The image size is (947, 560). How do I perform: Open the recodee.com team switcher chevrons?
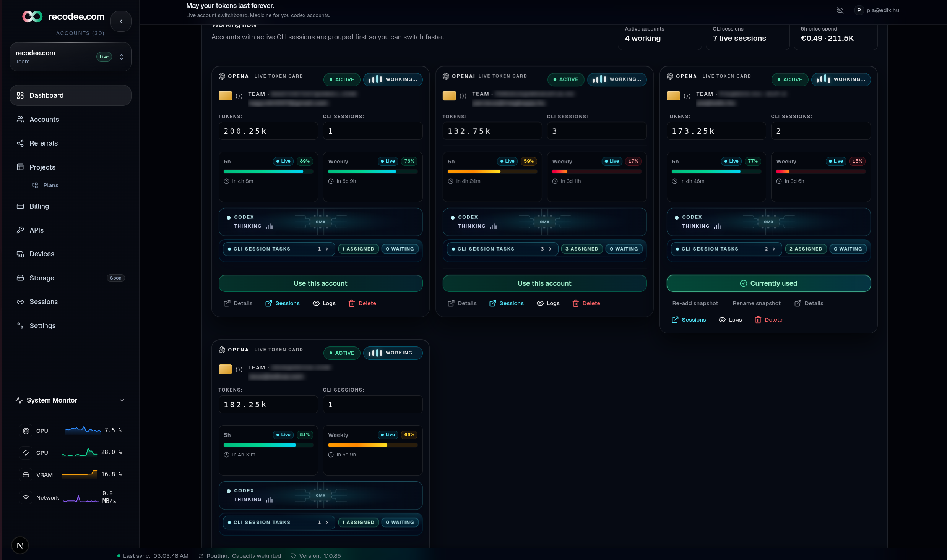pyautogui.click(x=122, y=57)
